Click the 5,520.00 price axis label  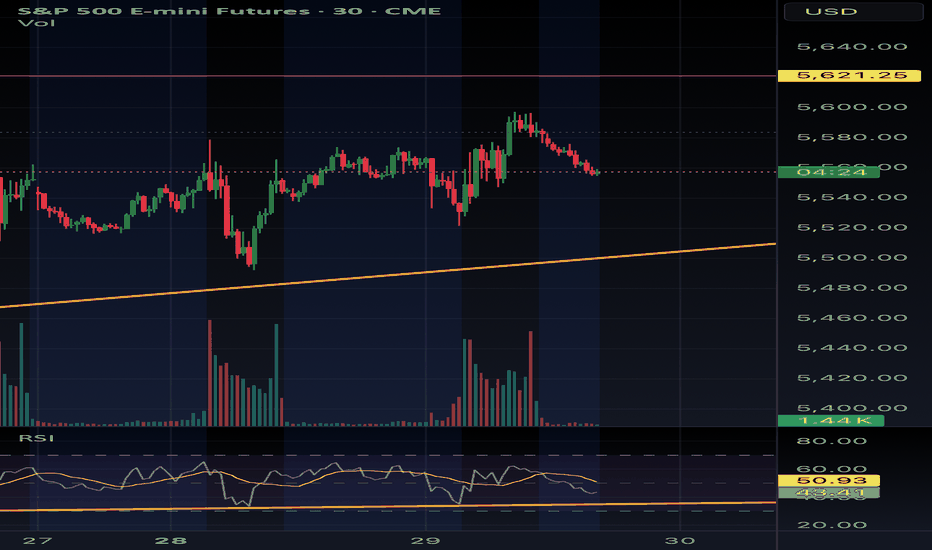tap(852, 228)
